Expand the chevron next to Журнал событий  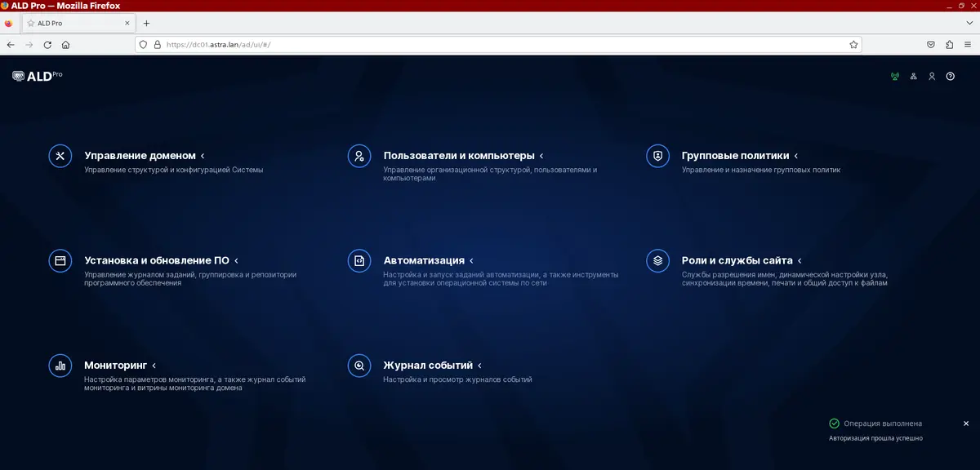coord(479,366)
